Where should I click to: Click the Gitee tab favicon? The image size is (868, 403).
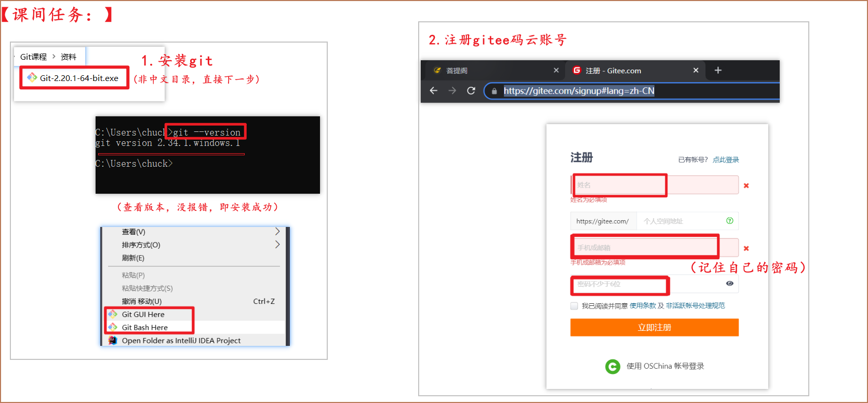pos(577,70)
